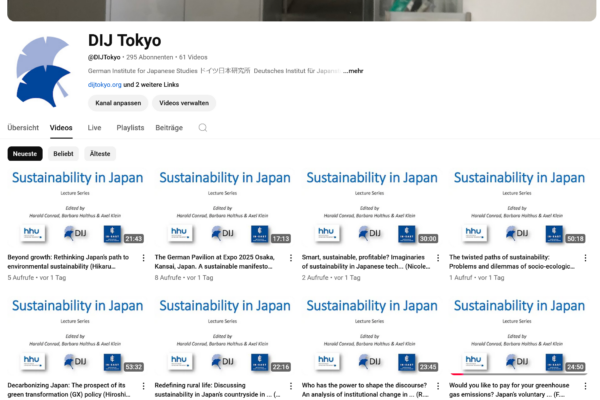Viewport: 600px width, 400px height.
Task: Select the Videos tab
Action: coord(61,127)
